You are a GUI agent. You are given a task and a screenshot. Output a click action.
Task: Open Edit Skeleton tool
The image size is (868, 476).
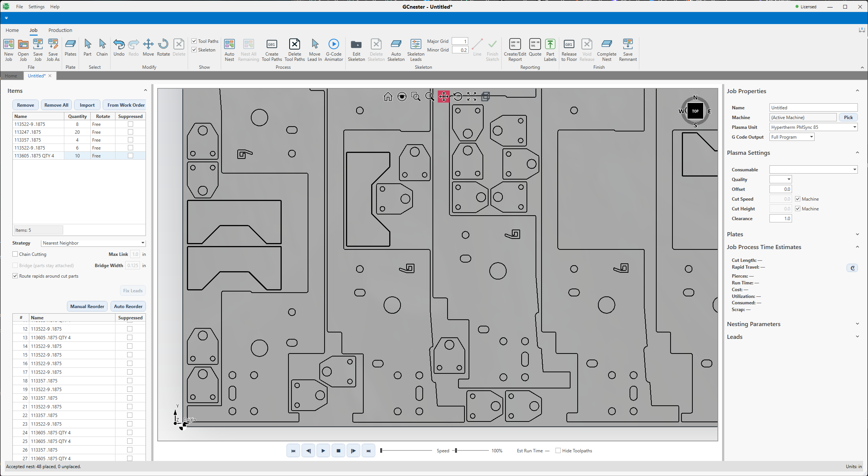coord(356,50)
